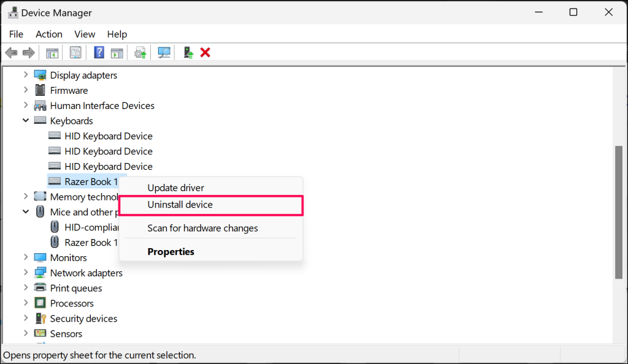Click the vertical scrollbar thumb
Screen dimensions: 628x364
coord(619,211)
